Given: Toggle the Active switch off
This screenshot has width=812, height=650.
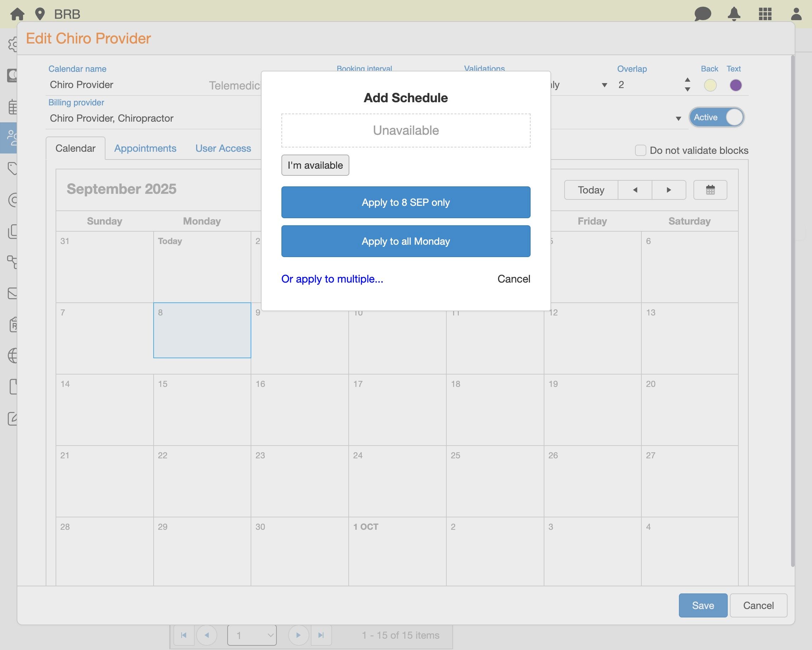Looking at the screenshot, I should 716,117.
